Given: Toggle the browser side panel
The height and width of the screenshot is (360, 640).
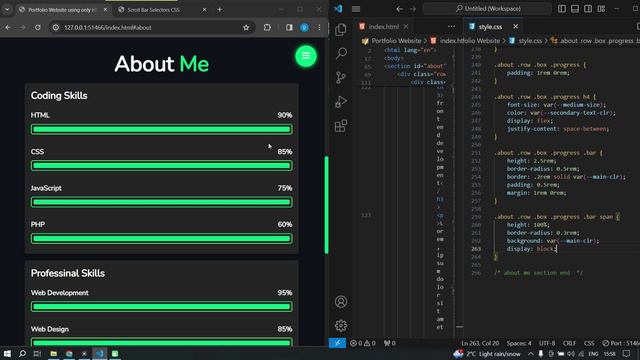Looking at the screenshot, I should pos(289,27).
